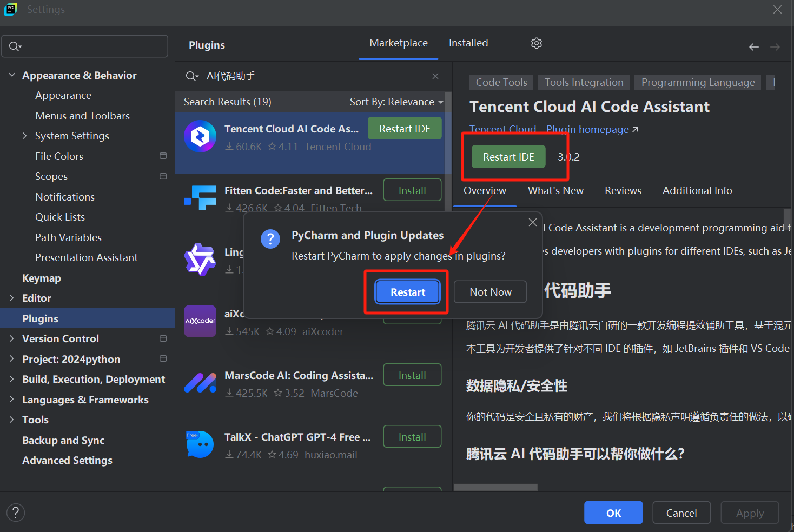Click the Scopes project-level icon
Image resolution: width=794 pixels, height=532 pixels.
click(x=163, y=176)
